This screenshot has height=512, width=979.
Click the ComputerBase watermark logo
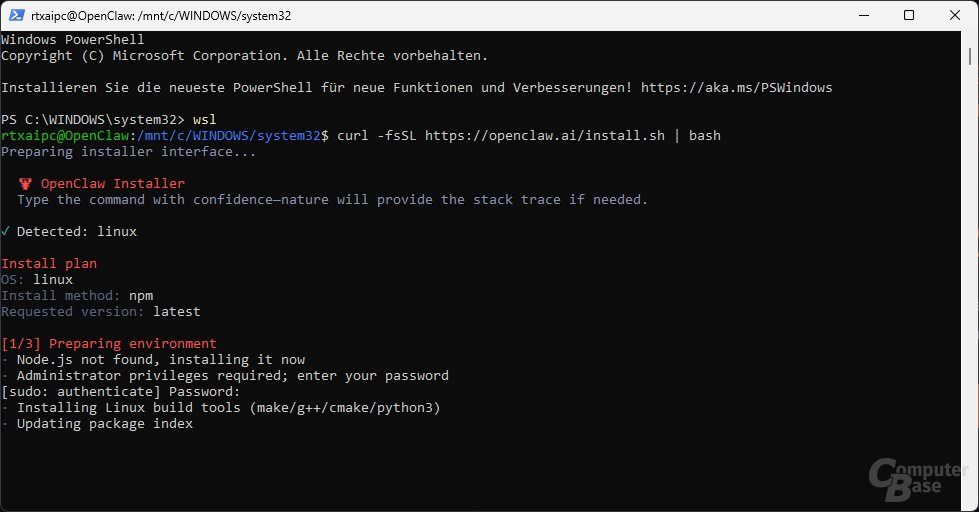918,480
